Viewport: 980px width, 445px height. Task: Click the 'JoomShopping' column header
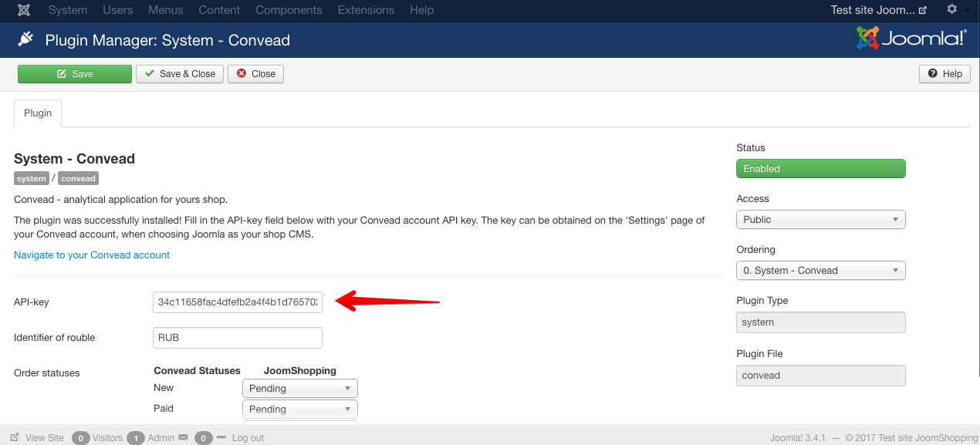[300, 370]
